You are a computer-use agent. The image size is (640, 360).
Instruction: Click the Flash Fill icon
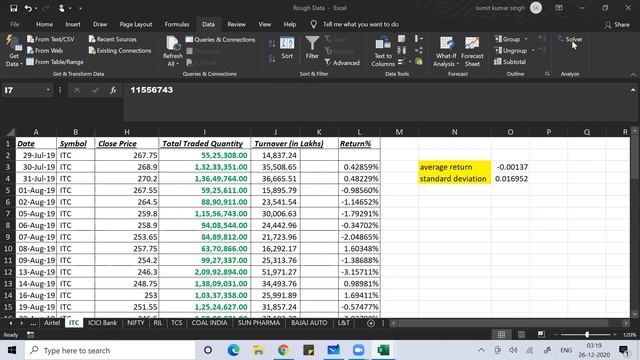click(x=402, y=39)
